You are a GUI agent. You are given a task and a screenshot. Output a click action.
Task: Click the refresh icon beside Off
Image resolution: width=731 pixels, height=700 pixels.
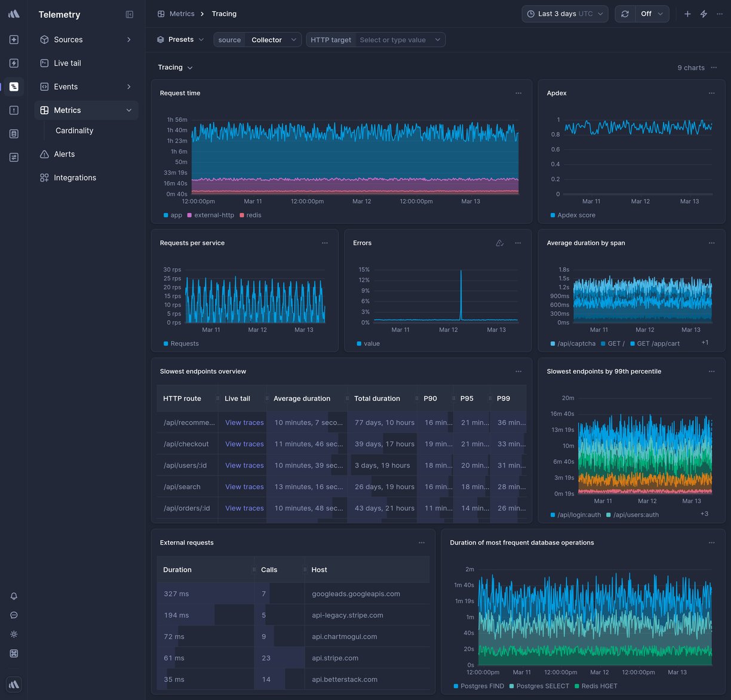[625, 13]
